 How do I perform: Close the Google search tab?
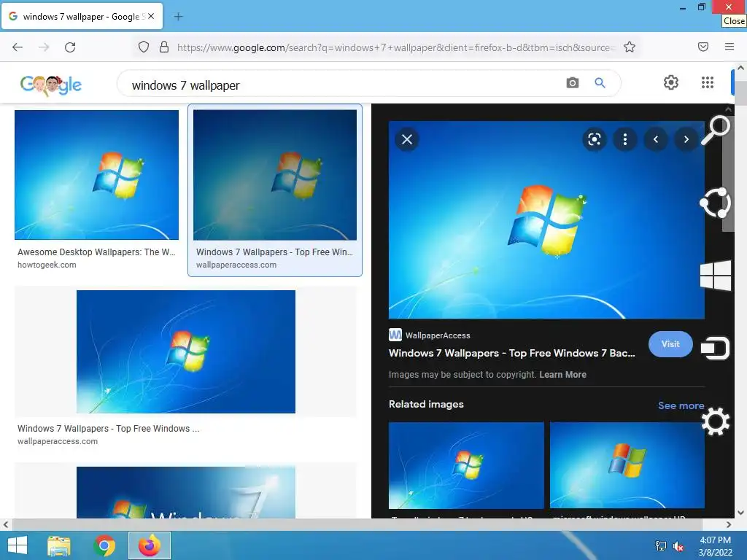151,16
